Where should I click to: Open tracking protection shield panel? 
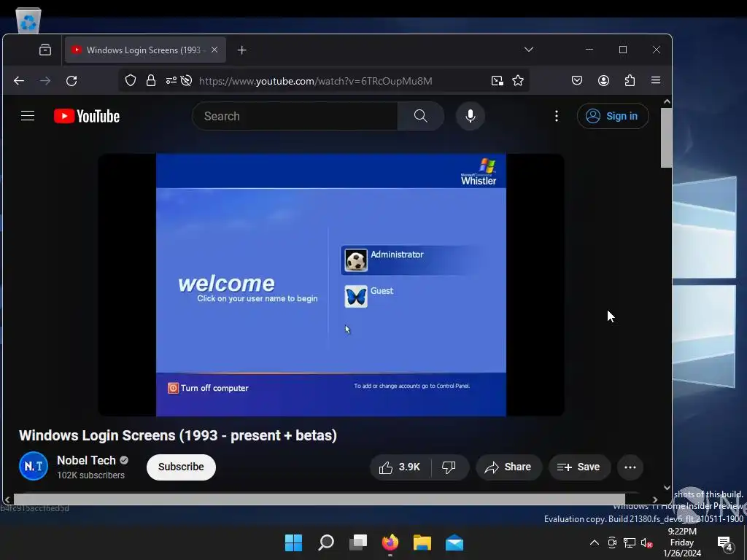click(x=131, y=81)
